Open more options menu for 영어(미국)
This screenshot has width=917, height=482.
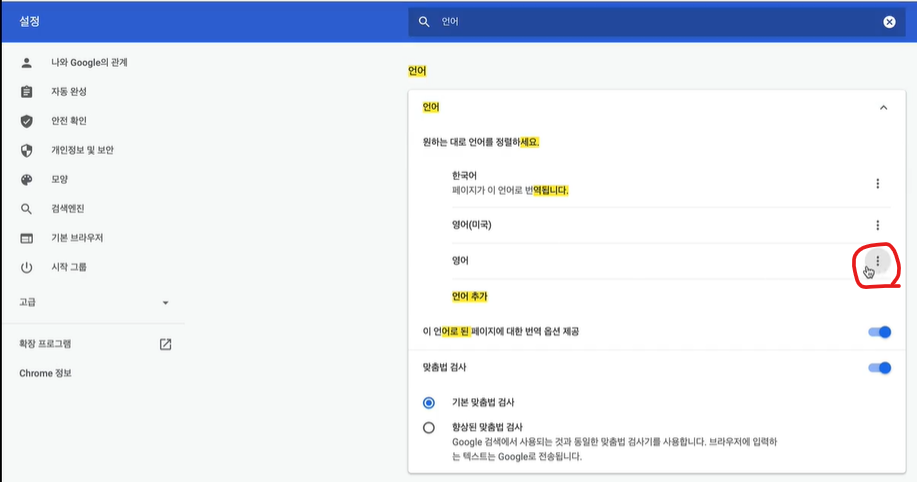877,225
